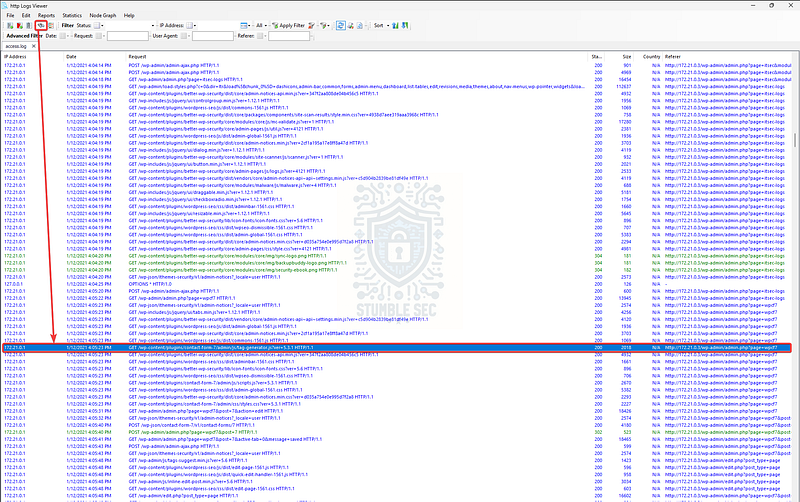
Task: Sort by the Size column header
Action: pos(619,57)
